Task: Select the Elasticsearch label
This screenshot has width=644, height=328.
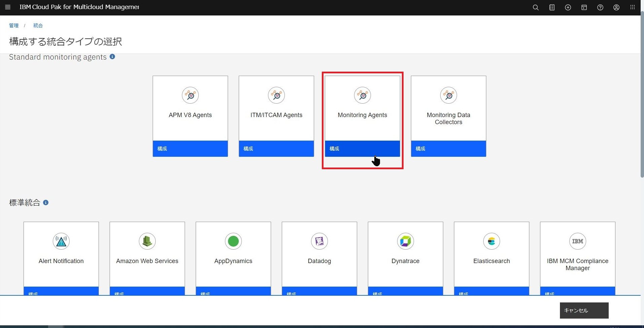Action: pos(492,261)
